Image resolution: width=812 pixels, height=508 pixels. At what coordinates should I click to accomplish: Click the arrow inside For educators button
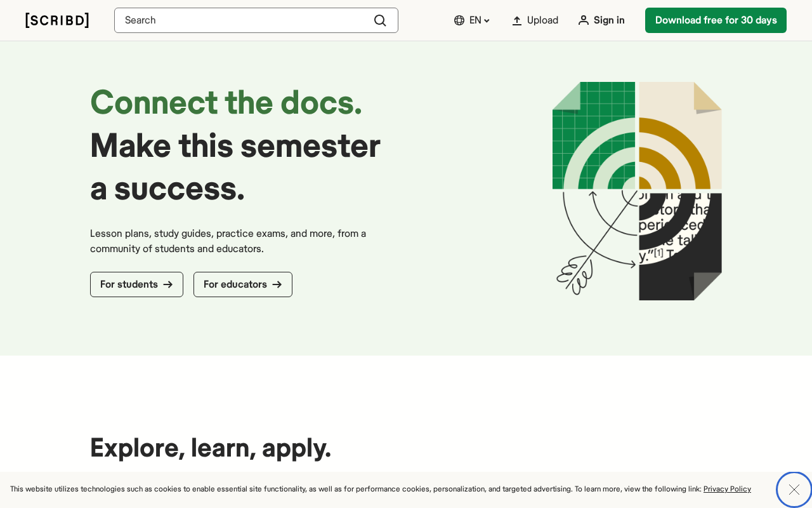coord(277,284)
